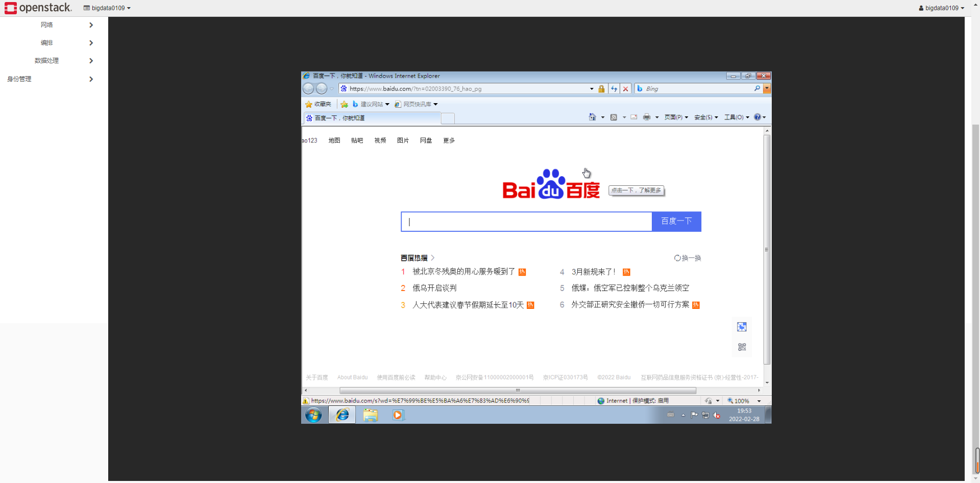
Task: Click the printer icon in IE toolbar
Action: pyautogui.click(x=647, y=117)
